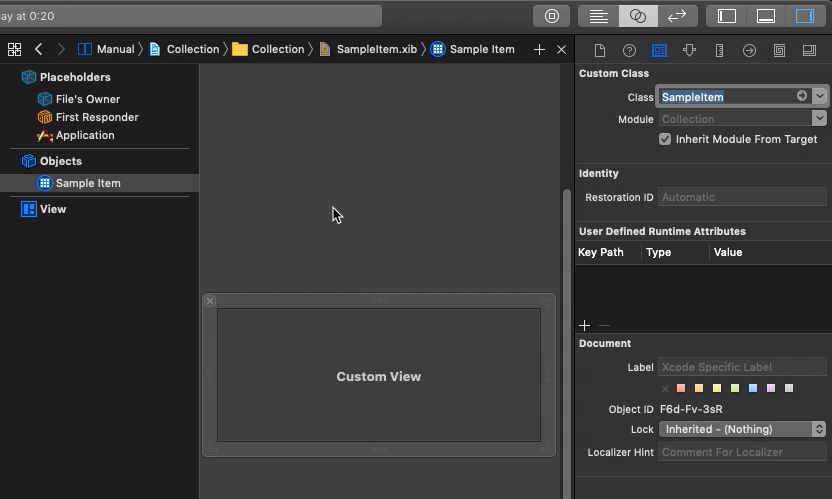Screen dimensions: 832x499
Task: Select SampleItem.xib in the breadcrumb bar
Action: (368, 49)
